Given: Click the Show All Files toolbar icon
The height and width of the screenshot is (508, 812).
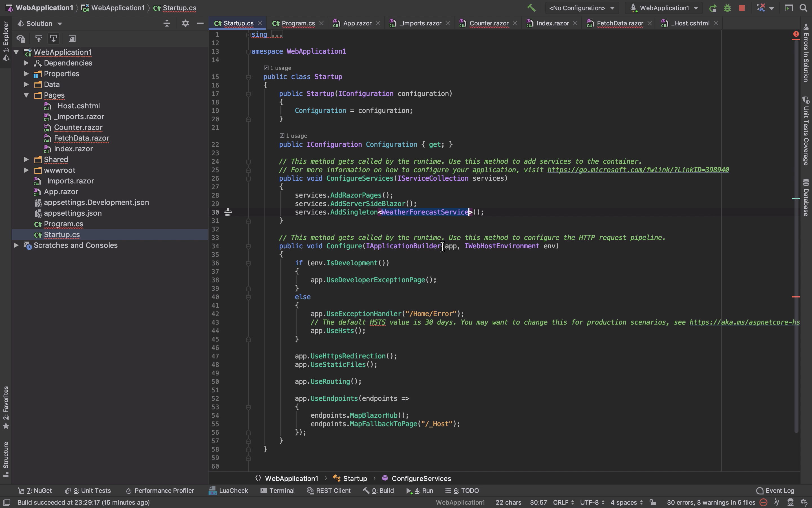Looking at the screenshot, I should tap(21, 39).
